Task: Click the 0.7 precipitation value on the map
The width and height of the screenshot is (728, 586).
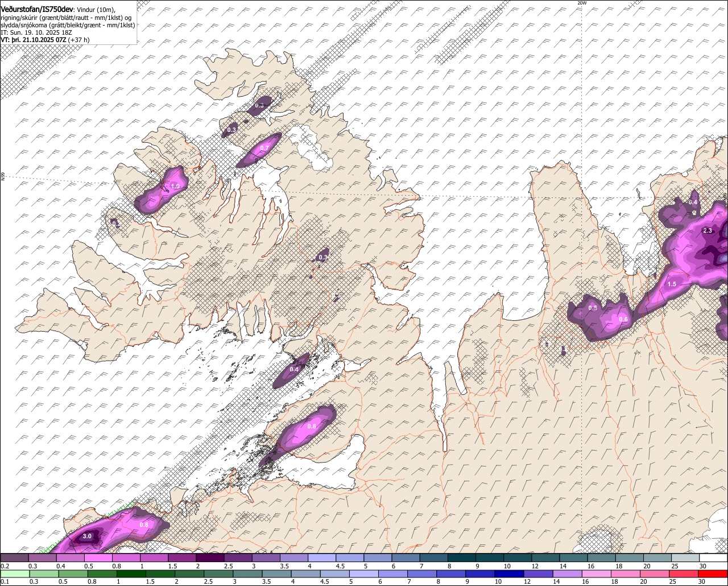Action: pyautogui.click(x=264, y=148)
